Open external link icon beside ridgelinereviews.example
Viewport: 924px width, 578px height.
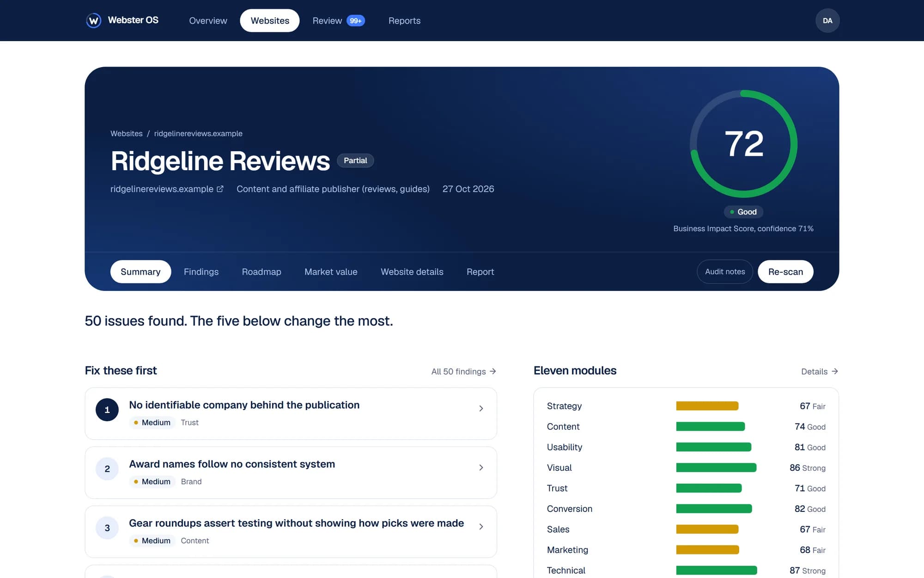[x=220, y=189]
